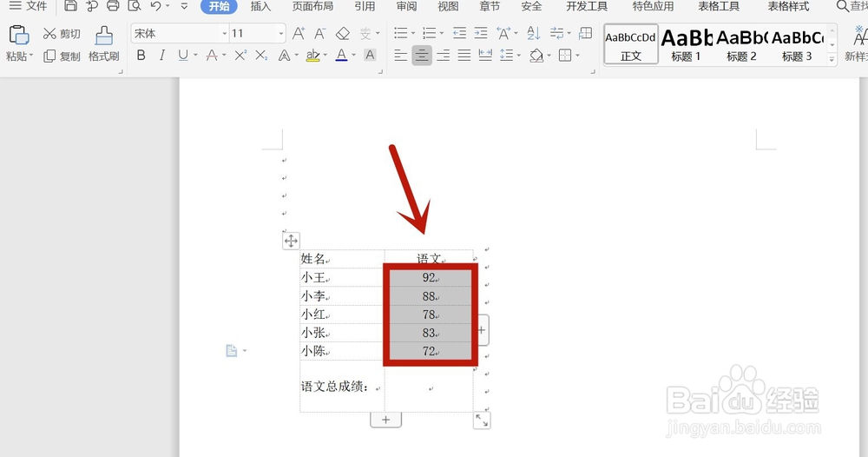Click the Distributed alignment icon
868x457 pixels.
485,55
